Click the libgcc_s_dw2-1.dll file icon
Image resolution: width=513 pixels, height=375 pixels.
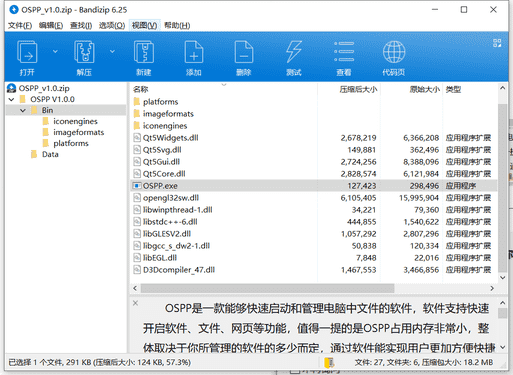(137, 245)
